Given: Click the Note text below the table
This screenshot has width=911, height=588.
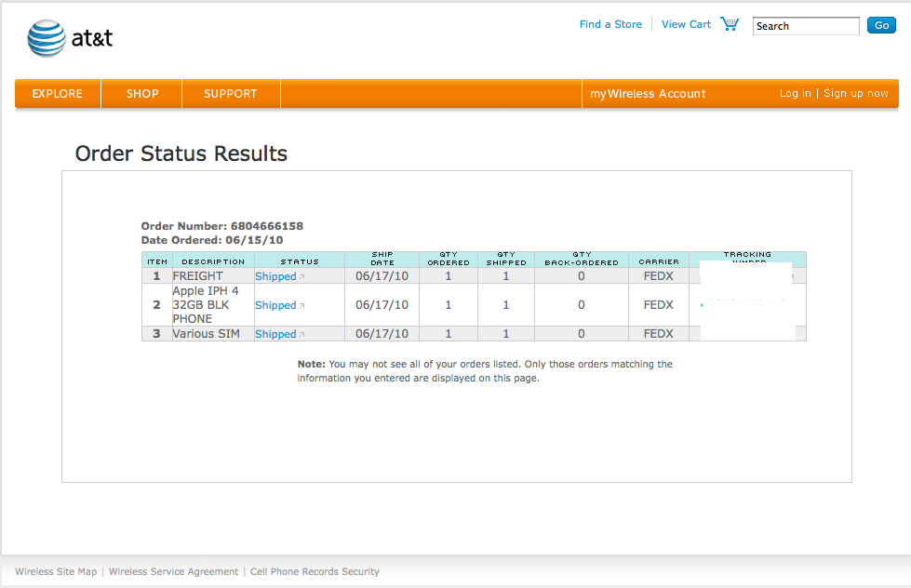Looking at the screenshot, I should [485, 371].
